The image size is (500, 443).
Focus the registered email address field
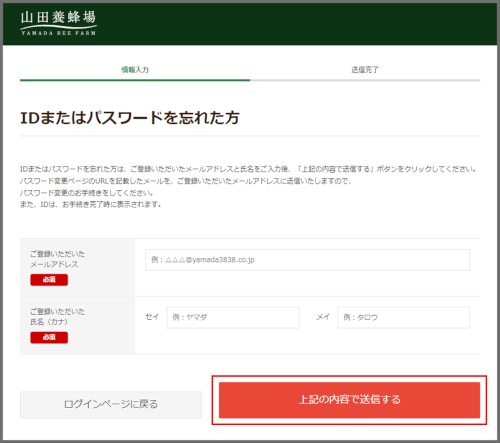click(307, 260)
